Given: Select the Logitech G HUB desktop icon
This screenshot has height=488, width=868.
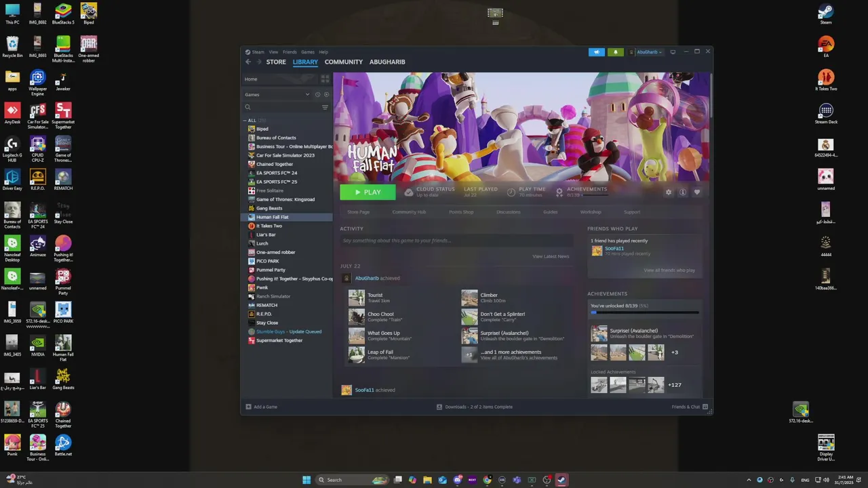Looking at the screenshot, I should tap(12, 148).
